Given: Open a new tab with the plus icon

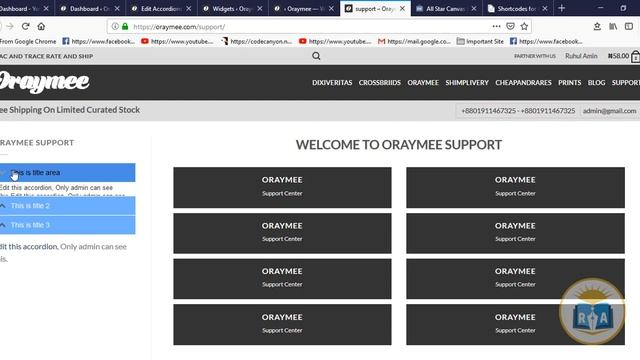Looking at the screenshot, I should [x=562, y=8].
